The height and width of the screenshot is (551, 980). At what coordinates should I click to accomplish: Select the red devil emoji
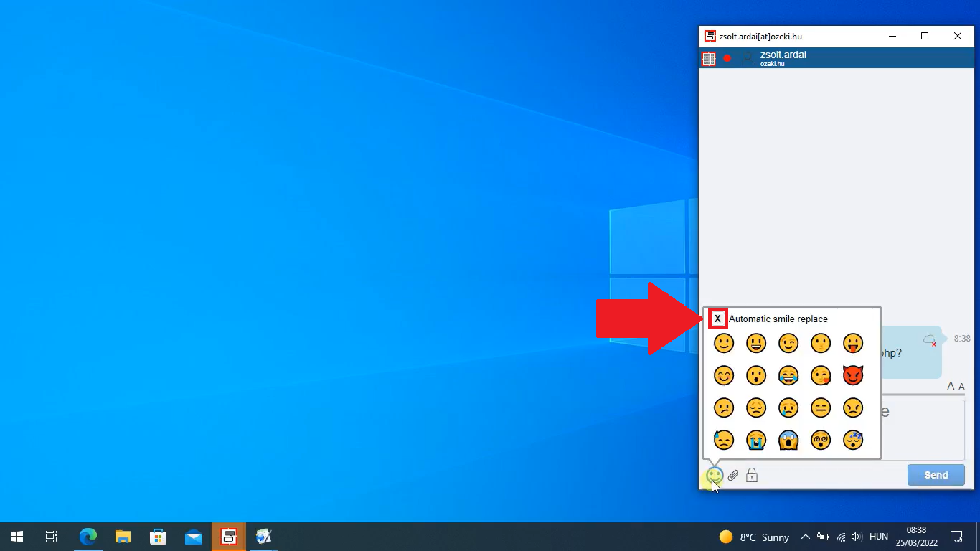[x=853, y=375]
